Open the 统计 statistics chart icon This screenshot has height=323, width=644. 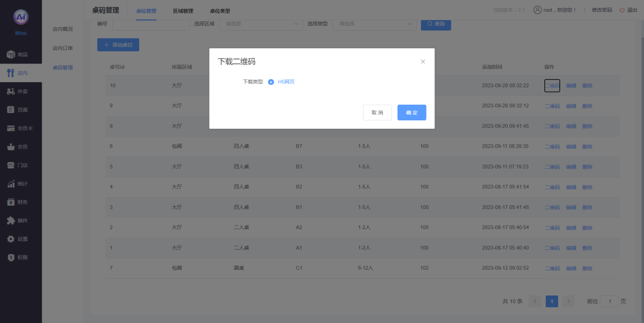(x=11, y=184)
